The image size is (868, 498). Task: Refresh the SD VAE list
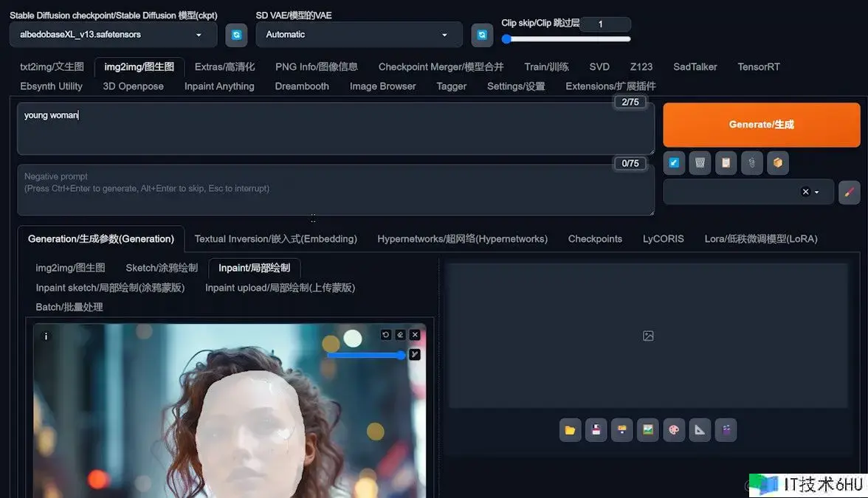[x=482, y=35]
